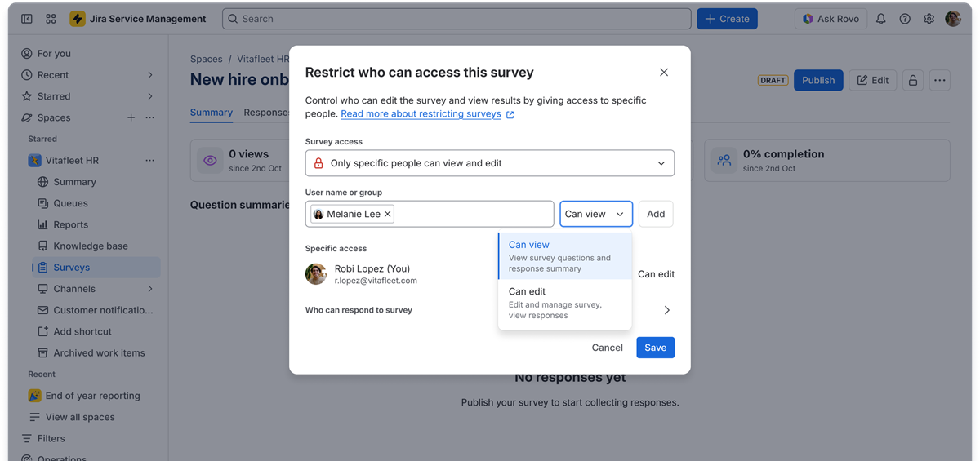Save the survey access settings
980x461 pixels.
coord(656,348)
